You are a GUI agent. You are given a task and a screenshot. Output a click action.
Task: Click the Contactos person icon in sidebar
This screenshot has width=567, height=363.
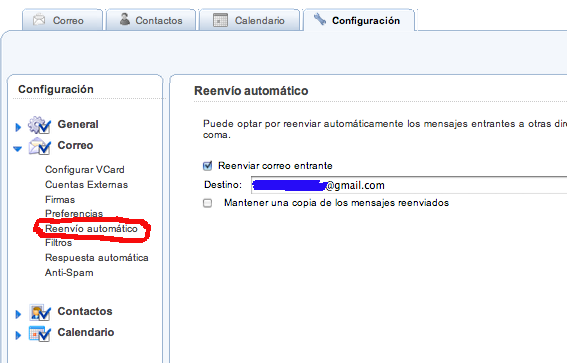point(39,312)
